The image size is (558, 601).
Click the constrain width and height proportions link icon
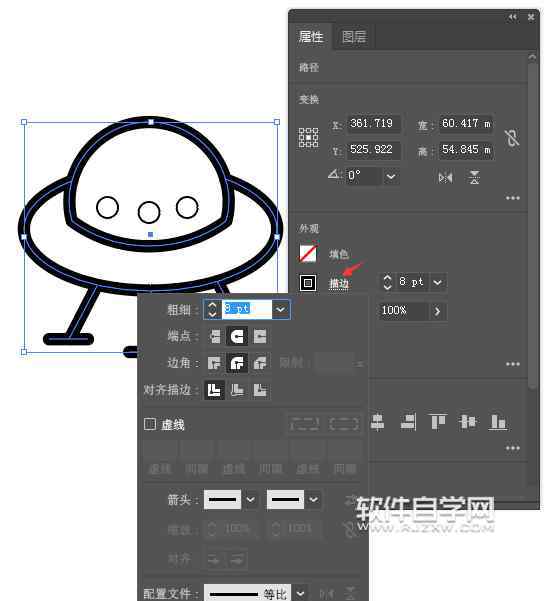pyautogui.click(x=512, y=137)
